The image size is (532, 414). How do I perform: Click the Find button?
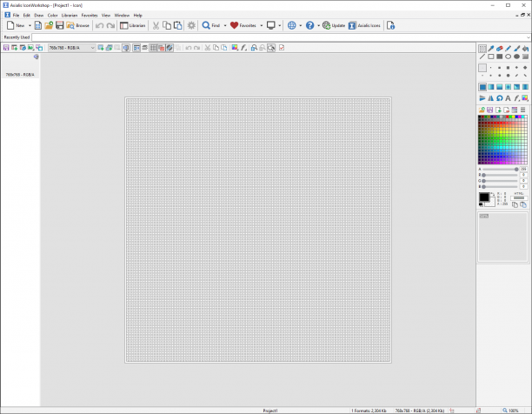pyautogui.click(x=211, y=25)
